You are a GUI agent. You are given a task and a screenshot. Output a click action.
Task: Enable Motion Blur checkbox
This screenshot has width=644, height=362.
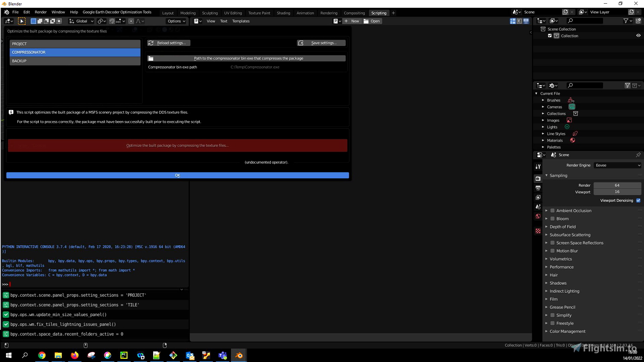(552, 251)
